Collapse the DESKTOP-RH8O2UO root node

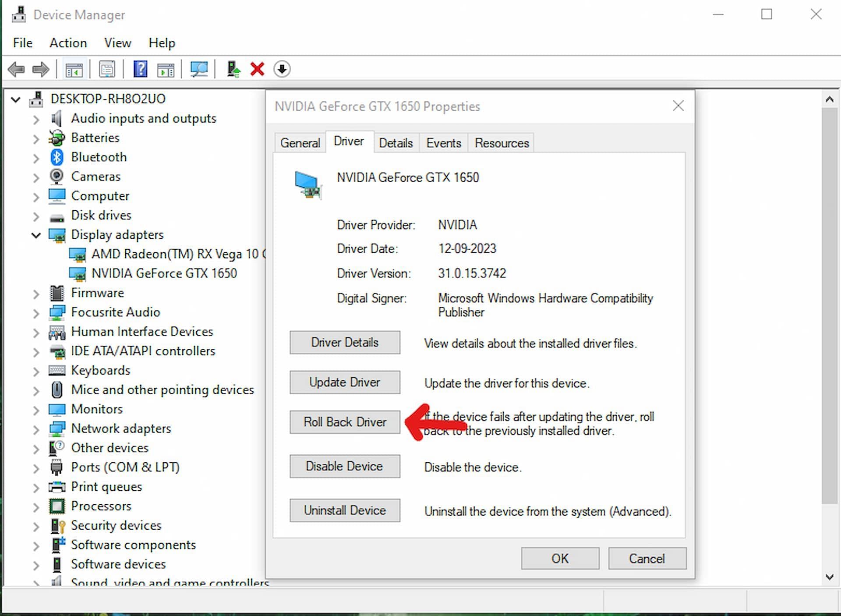coord(16,99)
